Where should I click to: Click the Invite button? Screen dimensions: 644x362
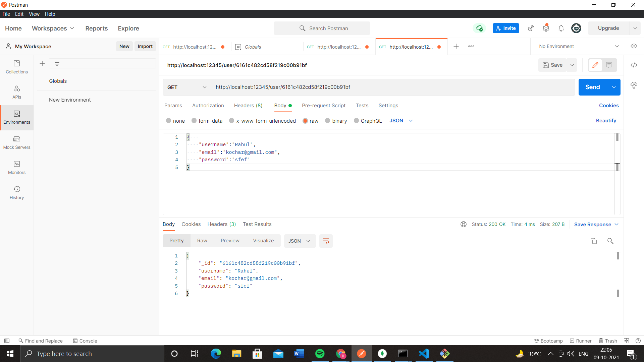point(506,28)
